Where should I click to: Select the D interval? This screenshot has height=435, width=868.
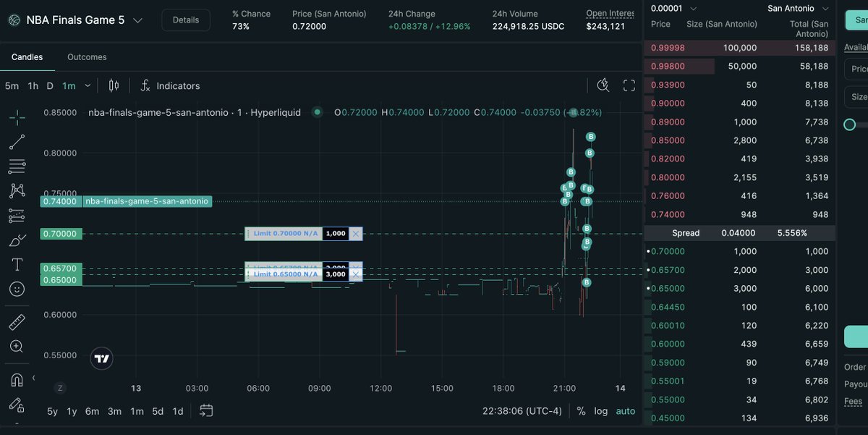click(x=50, y=85)
